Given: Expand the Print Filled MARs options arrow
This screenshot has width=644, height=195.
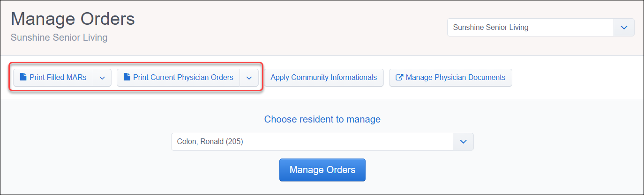Looking at the screenshot, I should [x=102, y=78].
